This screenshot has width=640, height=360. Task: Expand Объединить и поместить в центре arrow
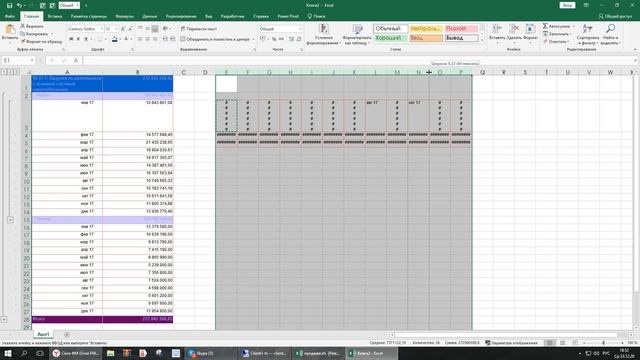(253, 39)
